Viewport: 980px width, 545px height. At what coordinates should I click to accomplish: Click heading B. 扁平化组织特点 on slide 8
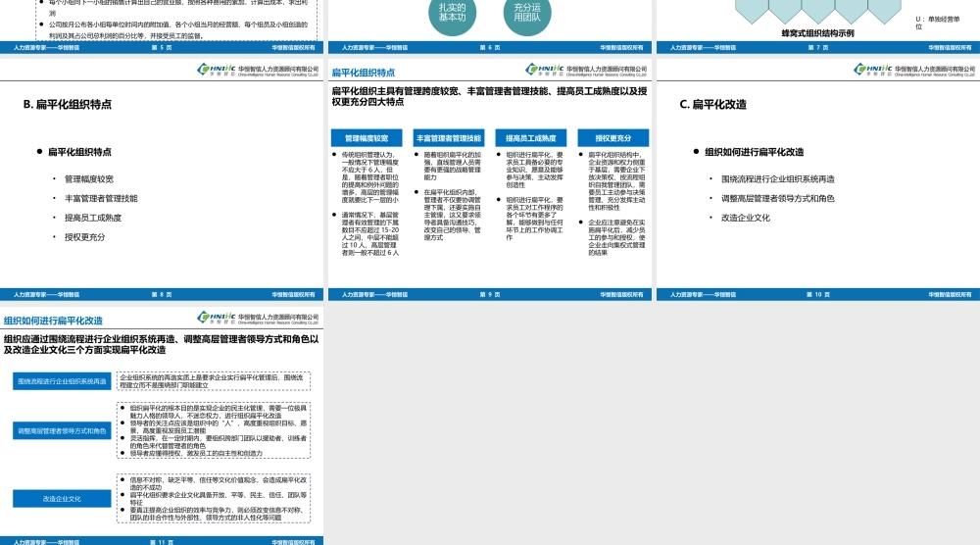click(68, 104)
